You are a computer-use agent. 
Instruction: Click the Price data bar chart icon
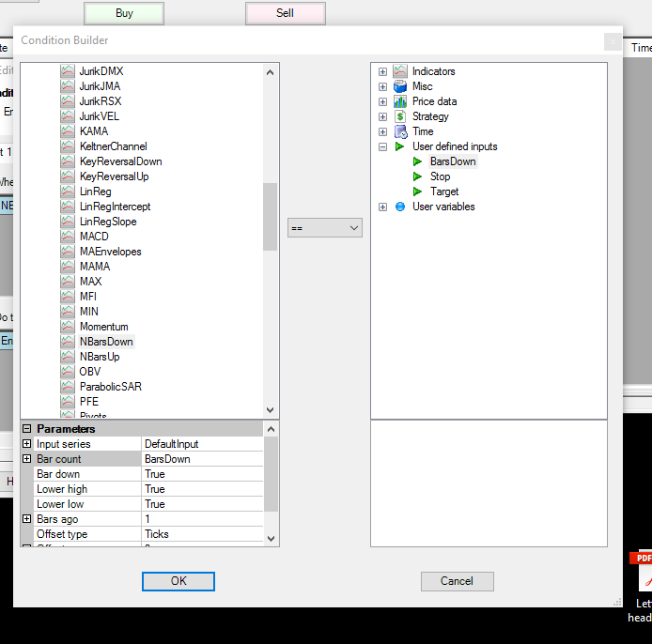[x=400, y=101]
